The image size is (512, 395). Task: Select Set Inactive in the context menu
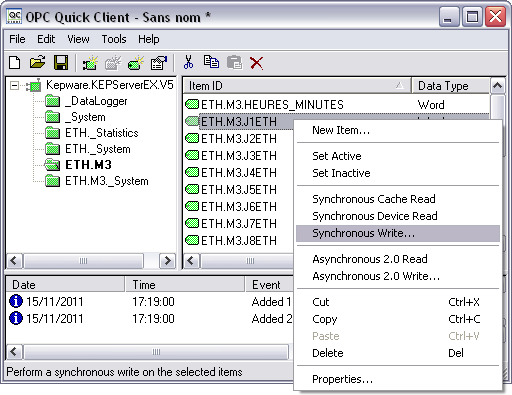pyautogui.click(x=398, y=173)
